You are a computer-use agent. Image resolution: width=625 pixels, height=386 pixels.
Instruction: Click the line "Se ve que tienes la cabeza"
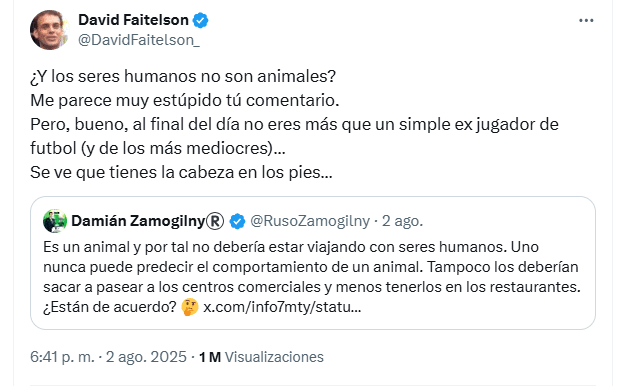pos(181,172)
